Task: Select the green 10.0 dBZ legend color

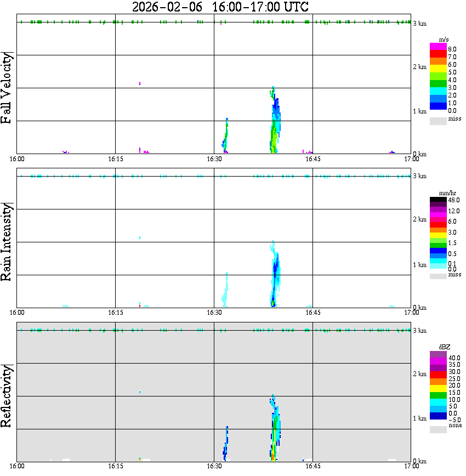Action: tap(438, 395)
